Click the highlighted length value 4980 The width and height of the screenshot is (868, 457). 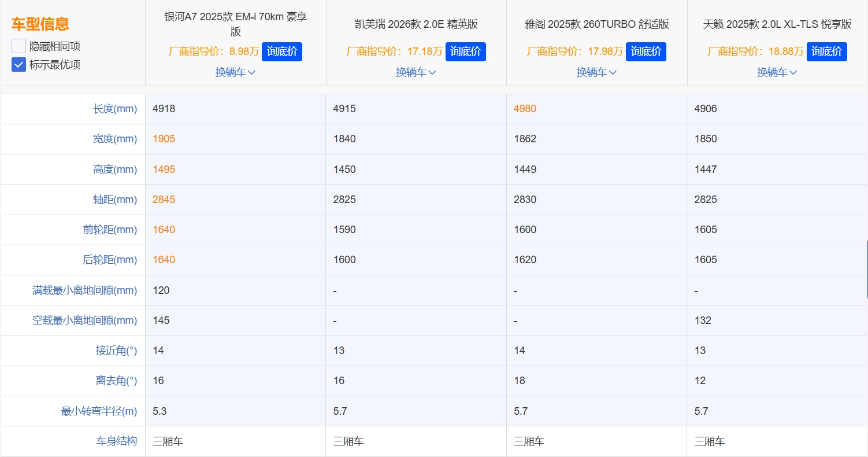point(525,109)
